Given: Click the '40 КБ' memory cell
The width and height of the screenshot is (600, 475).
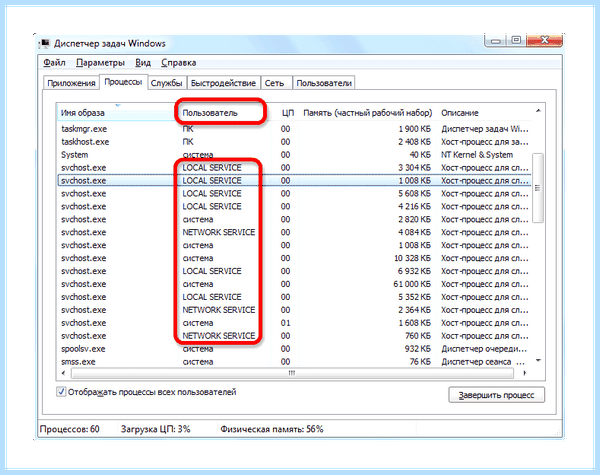Looking at the screenshot, I should tap(420, 155).
